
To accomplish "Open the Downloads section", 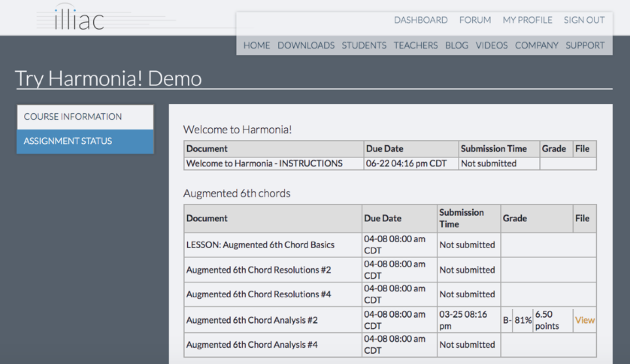I will tap(306, 45).
